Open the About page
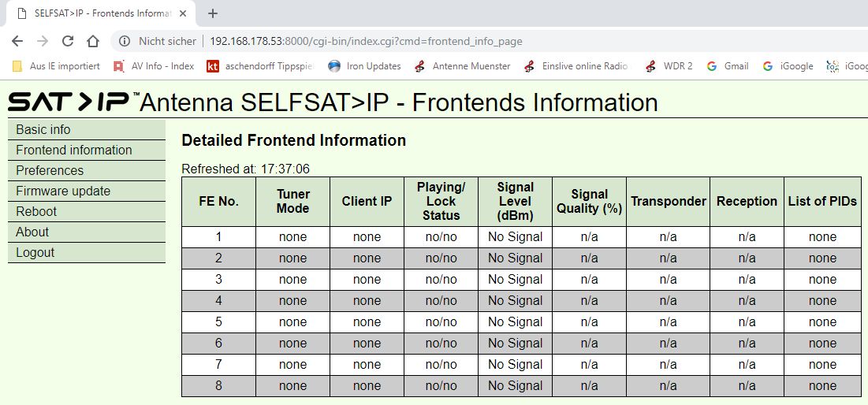The image size is (868, 405). pos(32,232)
